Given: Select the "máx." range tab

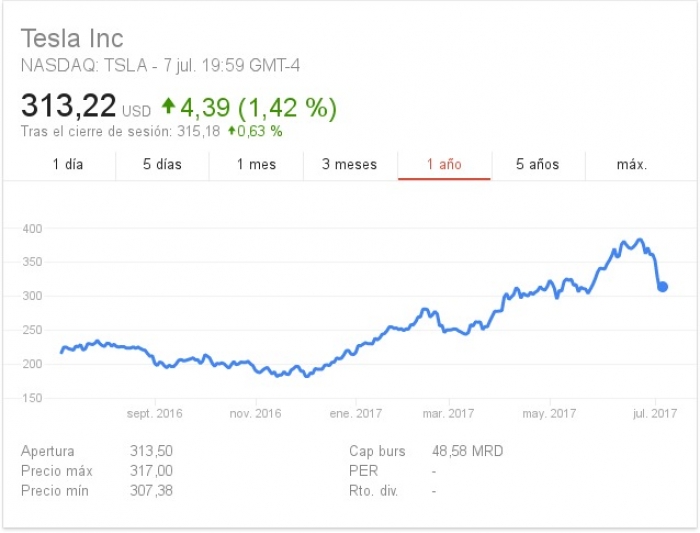Looking at the screenshot, I should coord(632,164).
